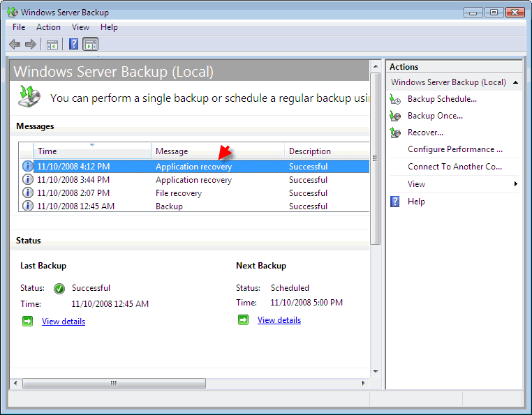
Task: Click the Scheduled status text
Action: click(x=290, y=288)
